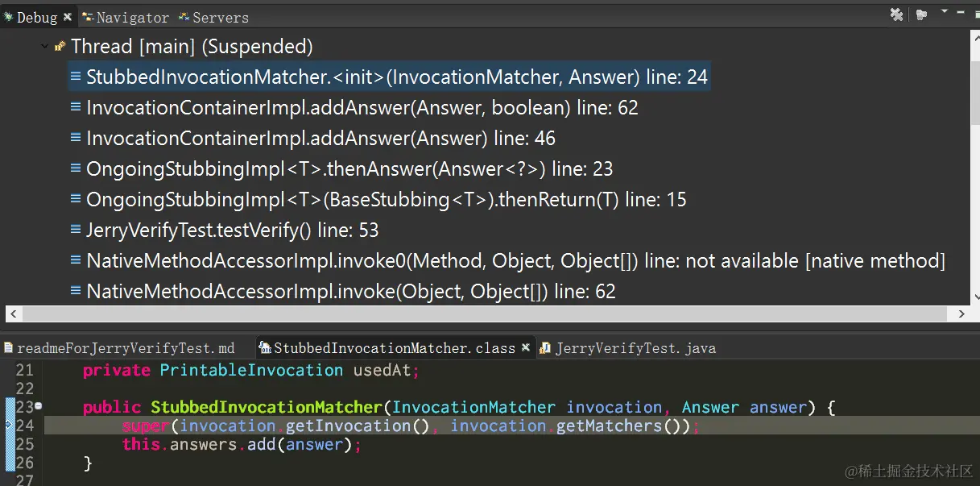The image size is (980, 486).
Task: Close the StubbedInvocationMatcher.class editor tab
Action: (525, 348)
